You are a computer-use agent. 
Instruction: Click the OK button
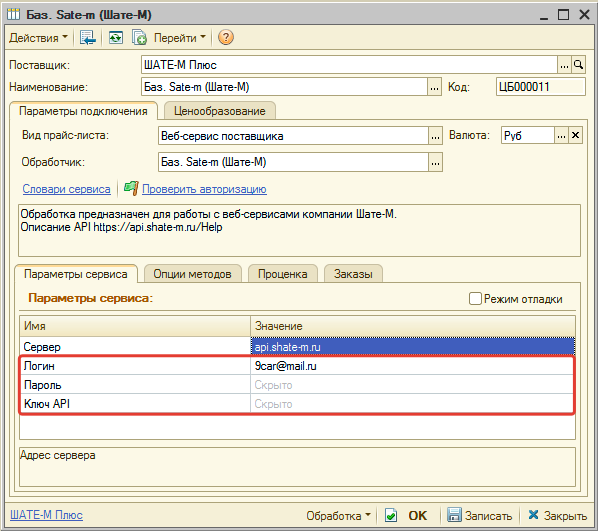417,515
